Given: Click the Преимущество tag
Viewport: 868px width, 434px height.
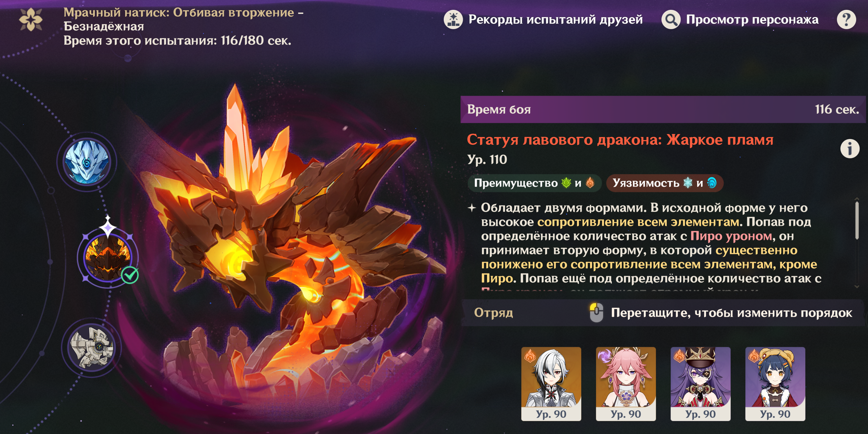Looking at the screenshot, I should pos(534,183).
